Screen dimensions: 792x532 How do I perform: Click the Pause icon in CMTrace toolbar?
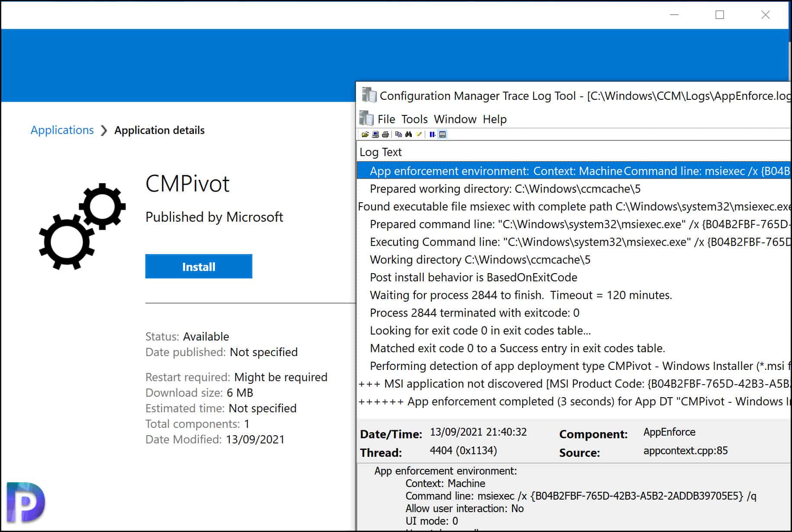coord(432,134)
